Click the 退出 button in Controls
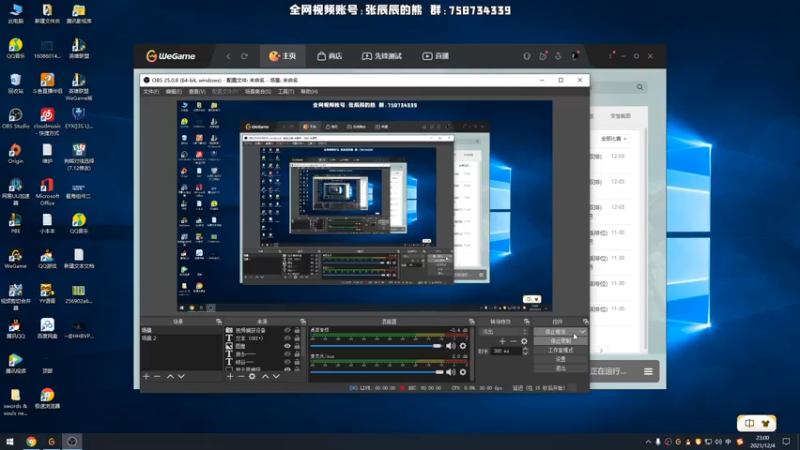Screen dimensions: 800x450 pyautogui.click(x=561, y=368)
